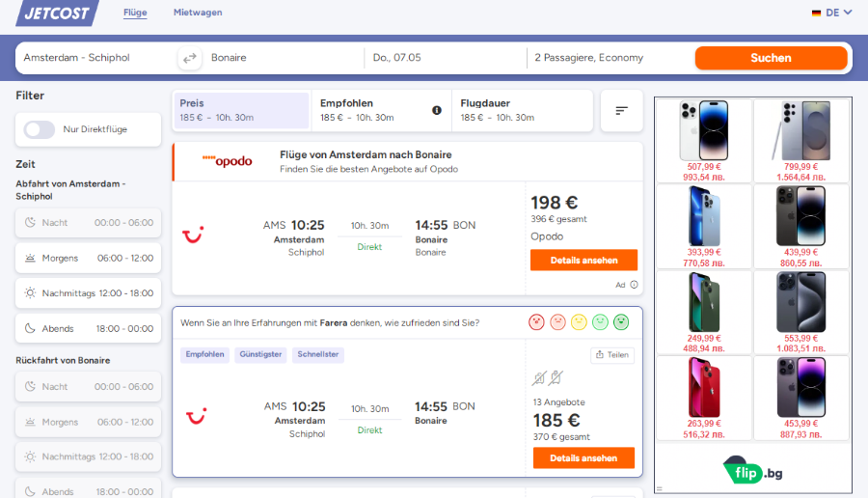868x498 pixels.
Task: Rate Farera satisfied light green face
Action: [600, 321]
